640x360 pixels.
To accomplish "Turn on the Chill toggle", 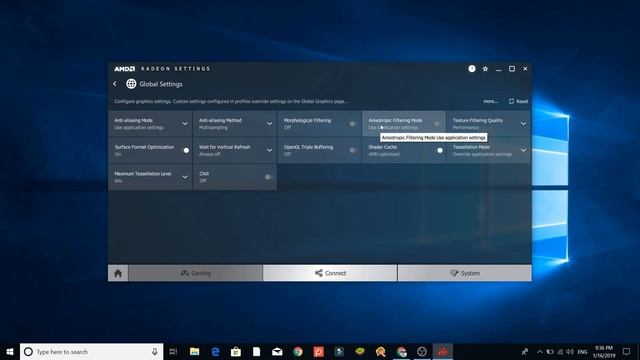I will 268,177.
